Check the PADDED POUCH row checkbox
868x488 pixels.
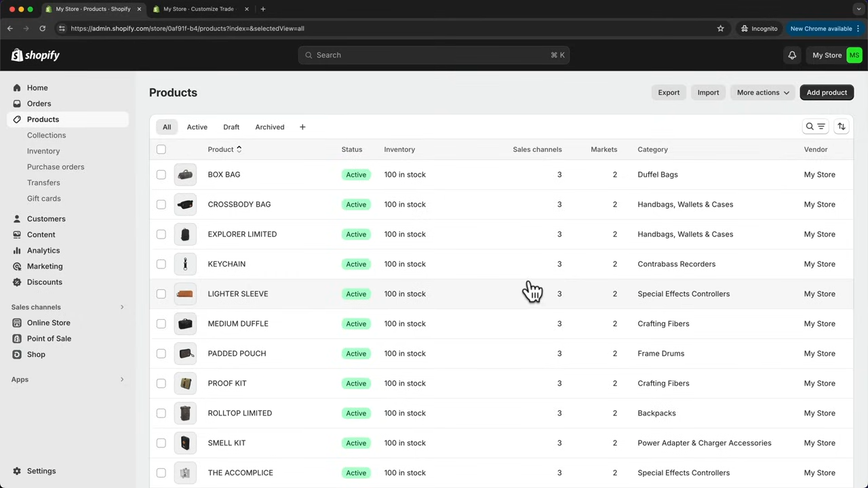161,354
